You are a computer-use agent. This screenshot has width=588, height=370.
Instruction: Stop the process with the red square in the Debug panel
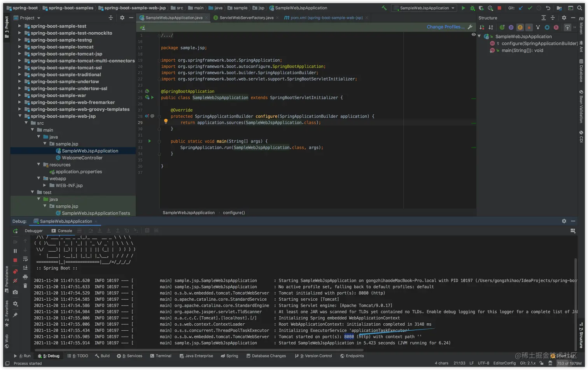pos(15,260)
